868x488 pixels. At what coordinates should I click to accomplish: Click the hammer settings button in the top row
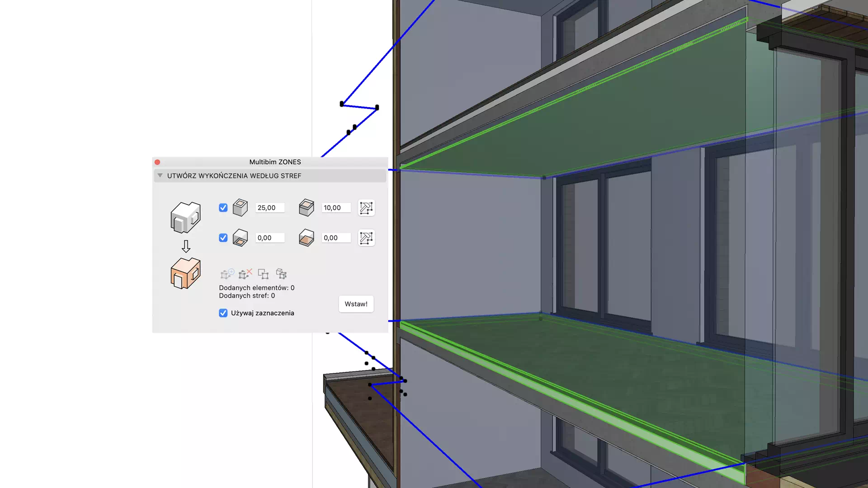(x=366, y=208)
